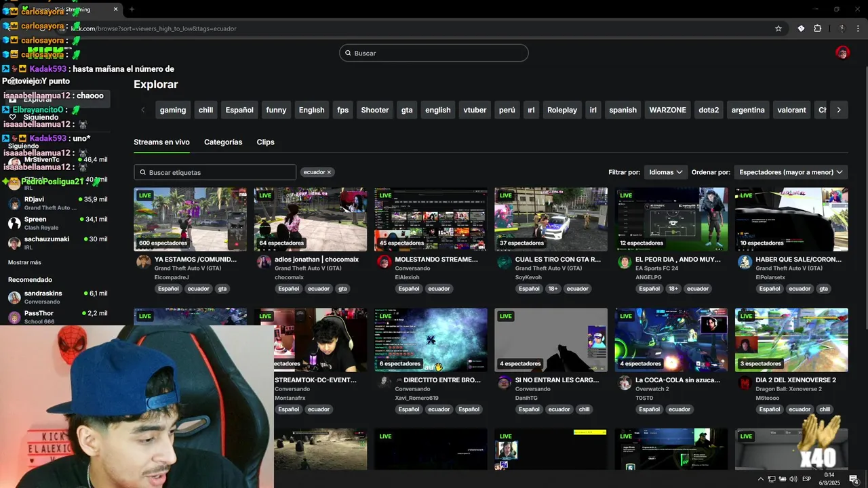Viewport: 868px width, 488px height.
Task: Open RDjavi avatar in sidebar
Action: point(14,203)
